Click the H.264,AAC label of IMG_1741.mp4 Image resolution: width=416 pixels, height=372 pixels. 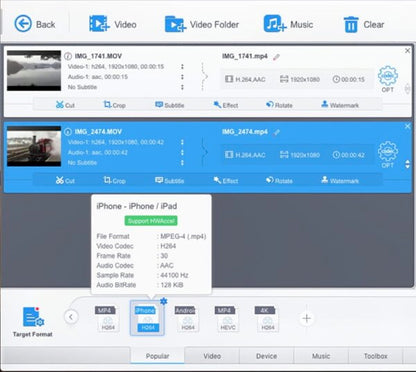coord(245,79)
